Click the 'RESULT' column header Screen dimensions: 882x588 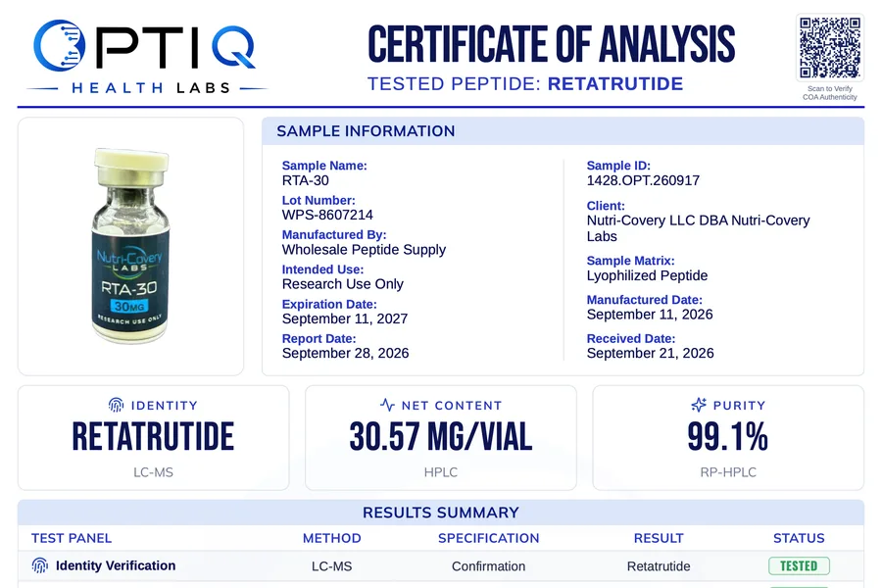point(659,538)
